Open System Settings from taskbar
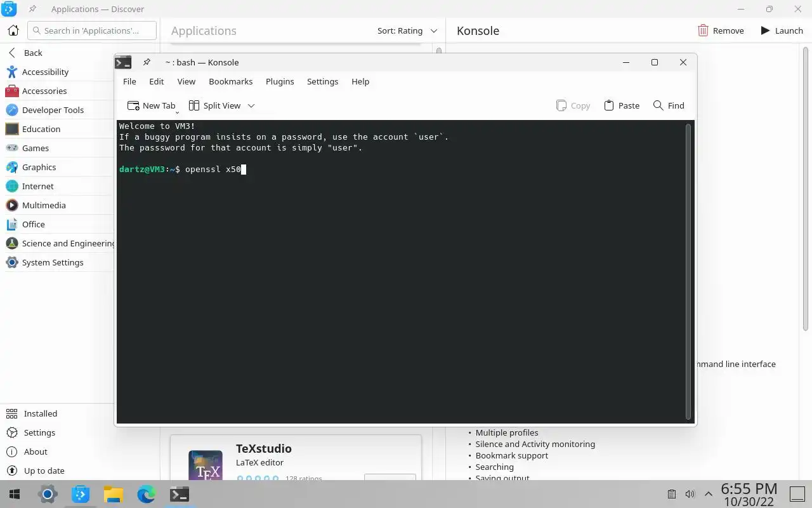812x508 pixels. coord(48,494)
